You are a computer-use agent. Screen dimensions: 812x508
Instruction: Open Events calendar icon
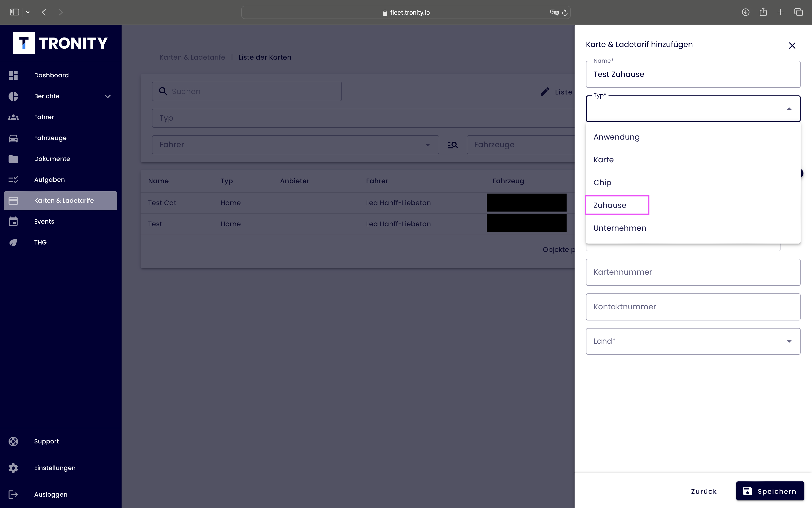pos(13,221)
